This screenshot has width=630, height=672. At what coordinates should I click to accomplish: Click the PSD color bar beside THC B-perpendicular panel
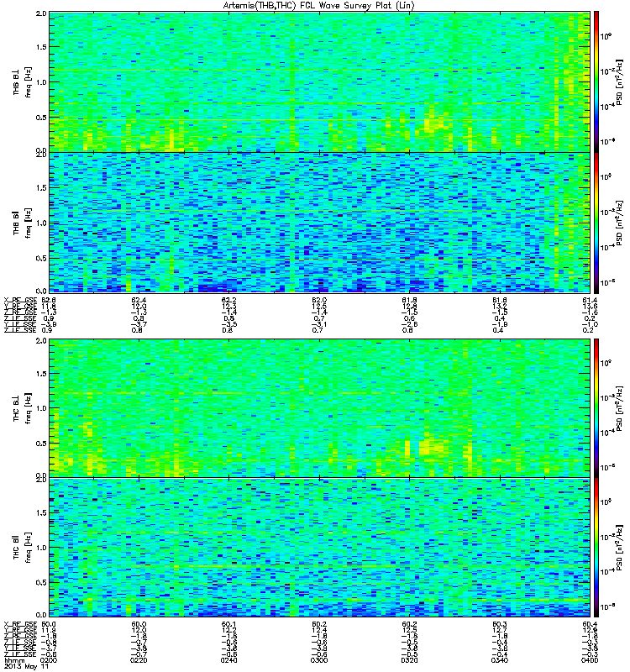tap(596, 408)
